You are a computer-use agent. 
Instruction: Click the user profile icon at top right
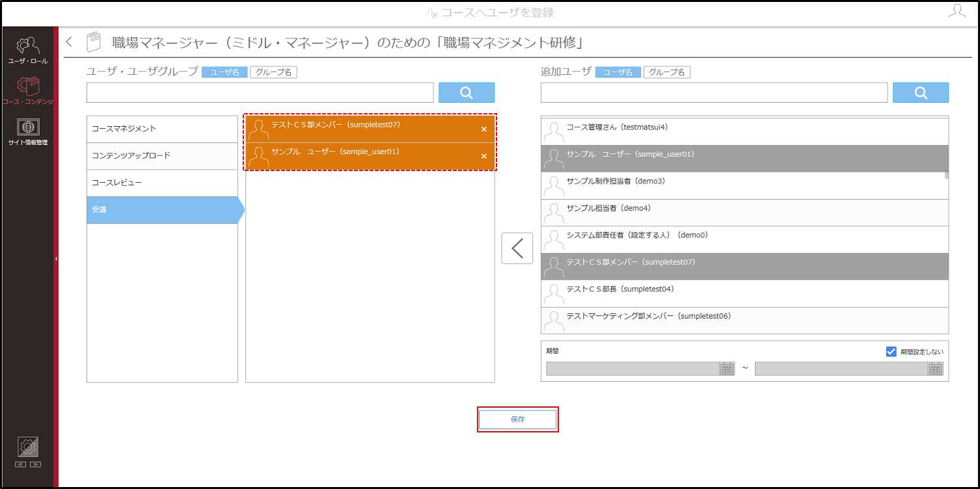coord(957,12)
